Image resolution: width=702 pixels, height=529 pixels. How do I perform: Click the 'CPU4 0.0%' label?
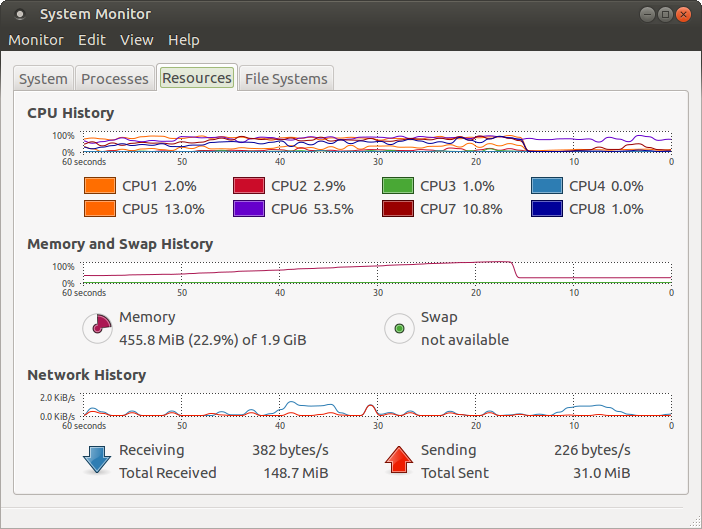(x=606, y=186)
